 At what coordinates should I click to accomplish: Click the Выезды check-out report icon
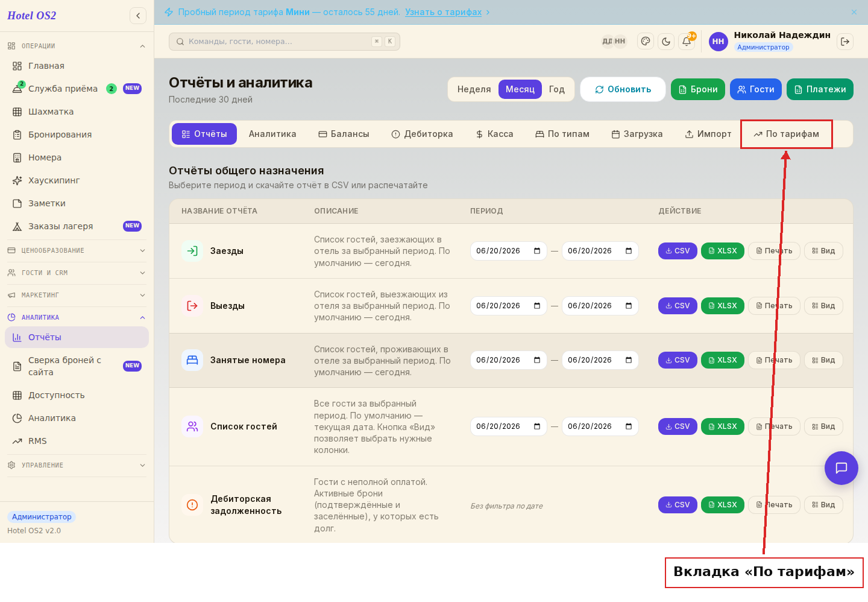pos(192,306)
